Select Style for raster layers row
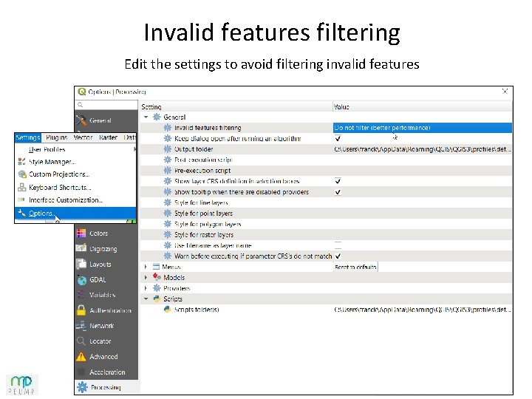 click(326, 234)
